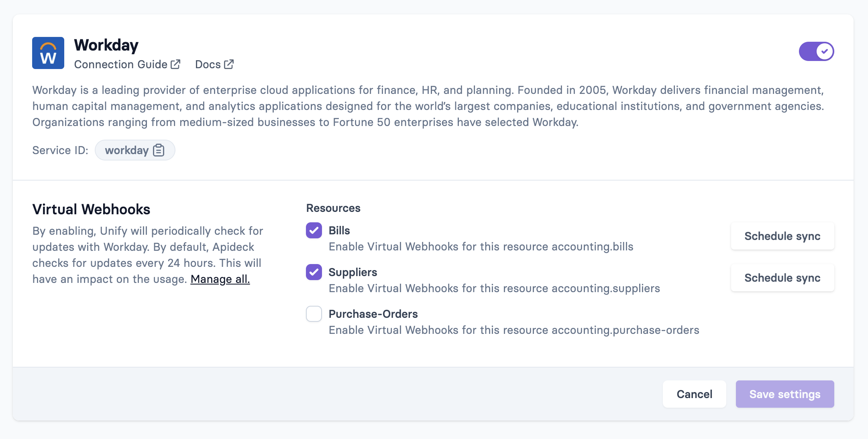The image size is (868, 439).
Task: Schedule sync for Suppliers
Action: tap(782, 278)
